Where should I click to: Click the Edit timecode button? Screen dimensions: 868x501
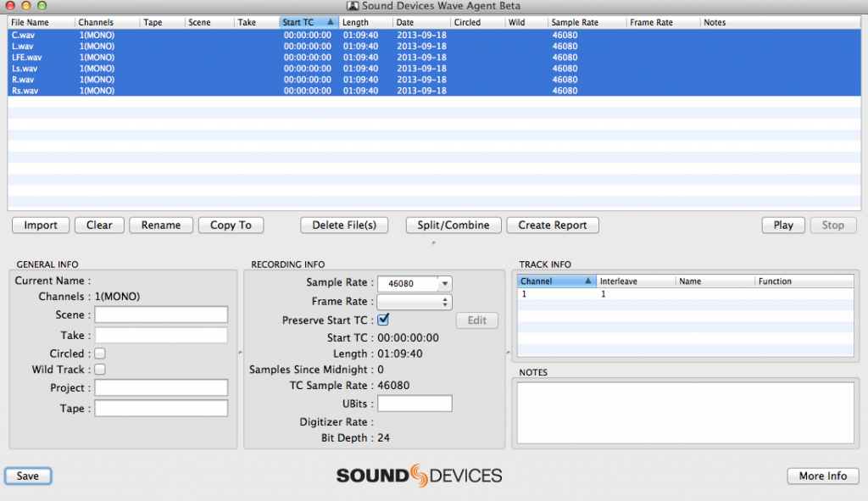pos(476,320)
